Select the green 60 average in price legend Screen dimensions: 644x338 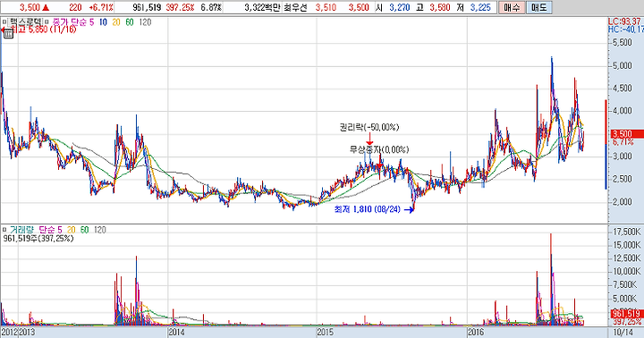pyautogui.click(x=130, y=22)
